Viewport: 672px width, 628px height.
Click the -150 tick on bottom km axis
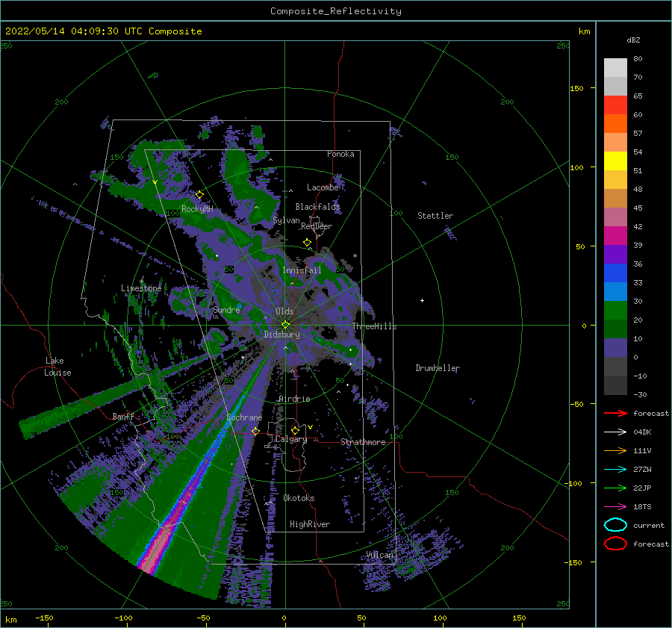[44, 618]
